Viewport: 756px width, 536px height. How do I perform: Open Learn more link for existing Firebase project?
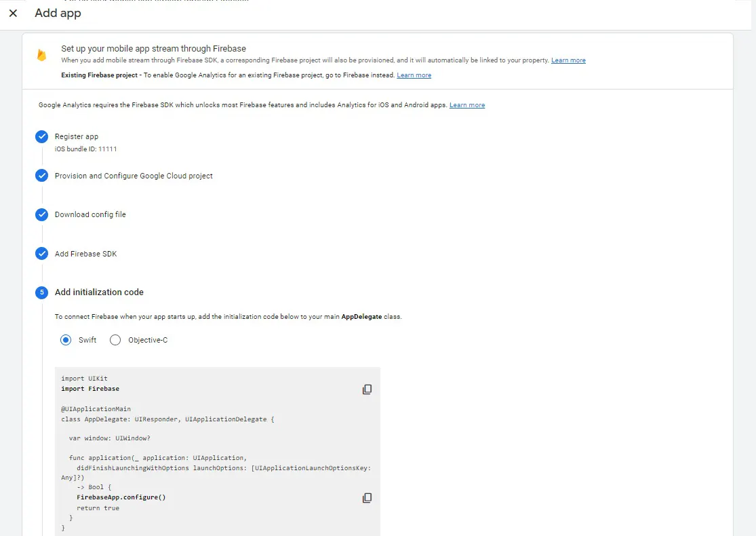point(414,75)
